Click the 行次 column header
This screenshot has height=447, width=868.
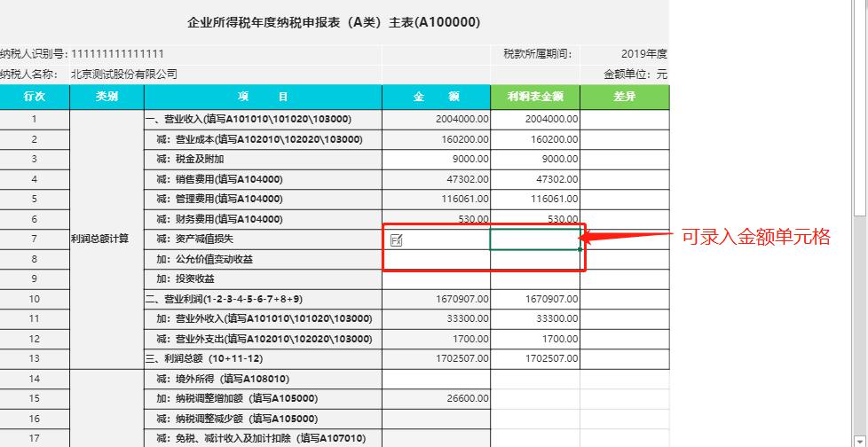click(x=35, y=97)
